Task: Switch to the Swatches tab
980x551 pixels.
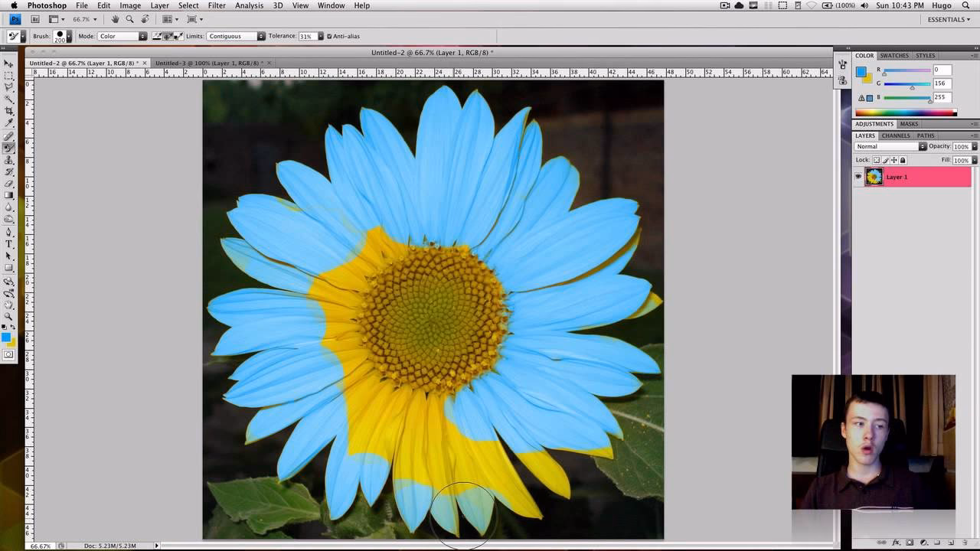Action: [893, 55]
